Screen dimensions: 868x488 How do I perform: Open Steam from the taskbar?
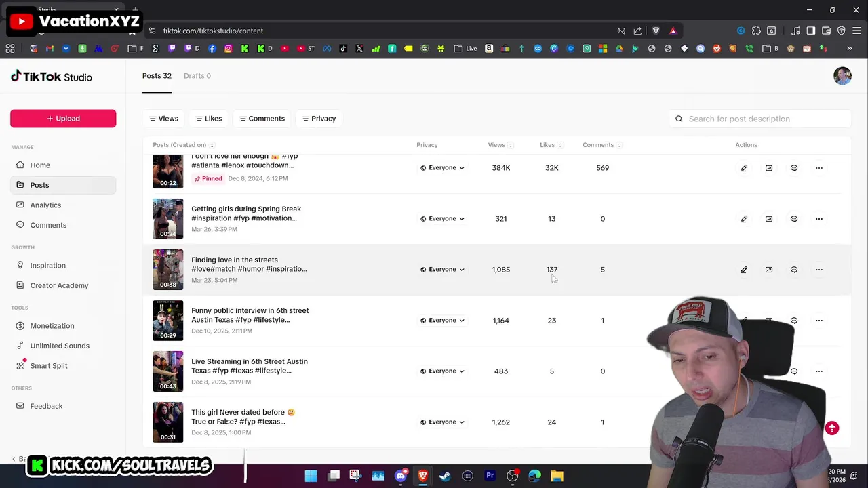pyautogui.click(x=445, y=476)
